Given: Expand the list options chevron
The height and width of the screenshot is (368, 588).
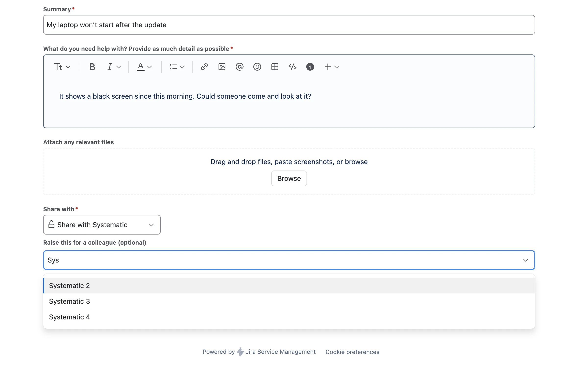Looking at the screenshot, I should (182, 67).
